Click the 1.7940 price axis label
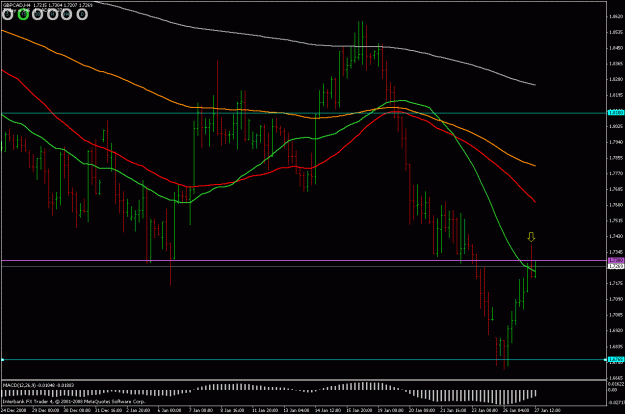This screenshot has height=414, width=625. 616,142
